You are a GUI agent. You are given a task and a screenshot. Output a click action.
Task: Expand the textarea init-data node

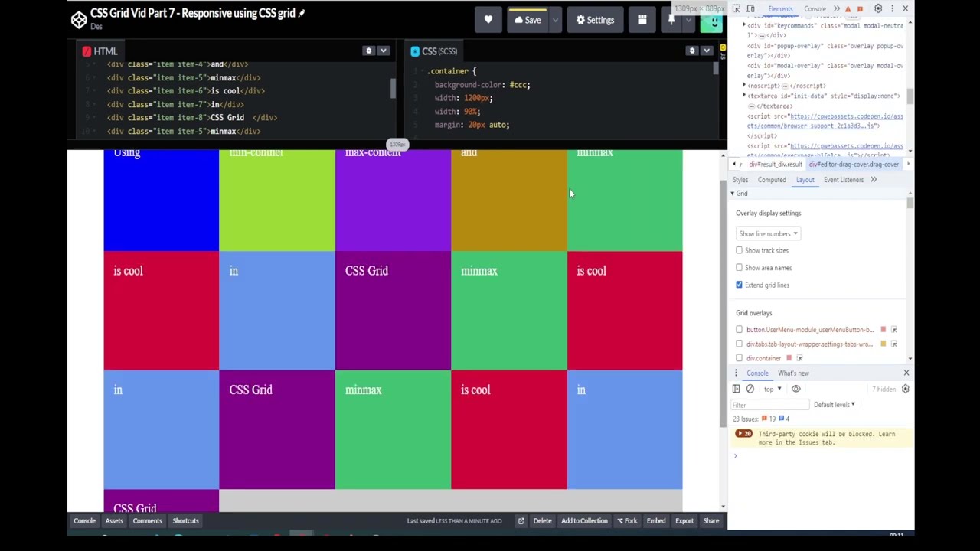tap(744, 96)
